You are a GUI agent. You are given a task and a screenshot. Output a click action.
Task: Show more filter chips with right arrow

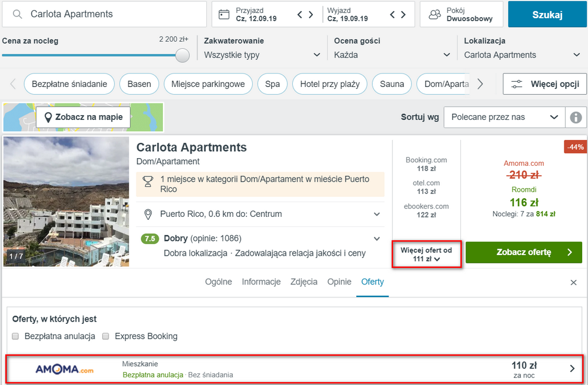480,84
